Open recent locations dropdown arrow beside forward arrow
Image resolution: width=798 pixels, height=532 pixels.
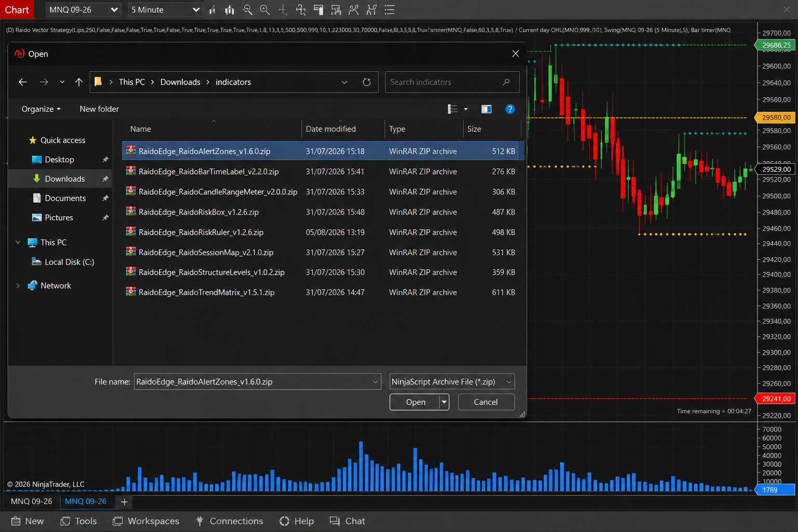click(x=62, y=82)
